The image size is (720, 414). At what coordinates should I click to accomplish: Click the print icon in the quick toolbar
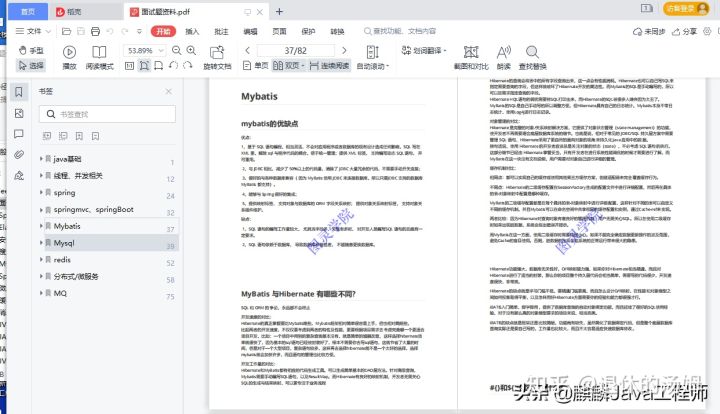tap(96, 31)
